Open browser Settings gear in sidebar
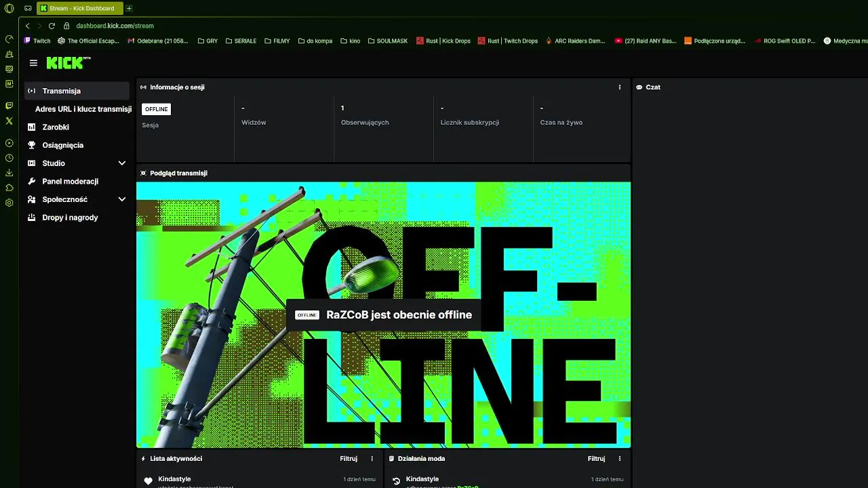 point(9,203)
